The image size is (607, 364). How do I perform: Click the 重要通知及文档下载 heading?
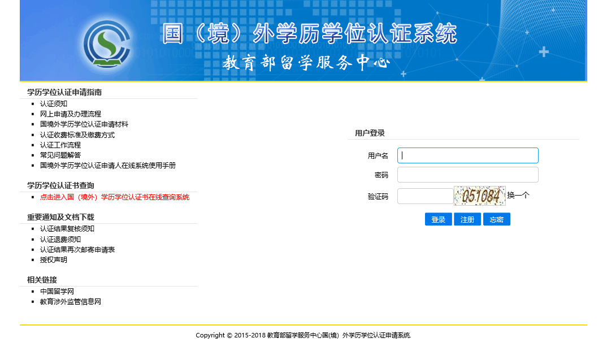tap(60, 217)
